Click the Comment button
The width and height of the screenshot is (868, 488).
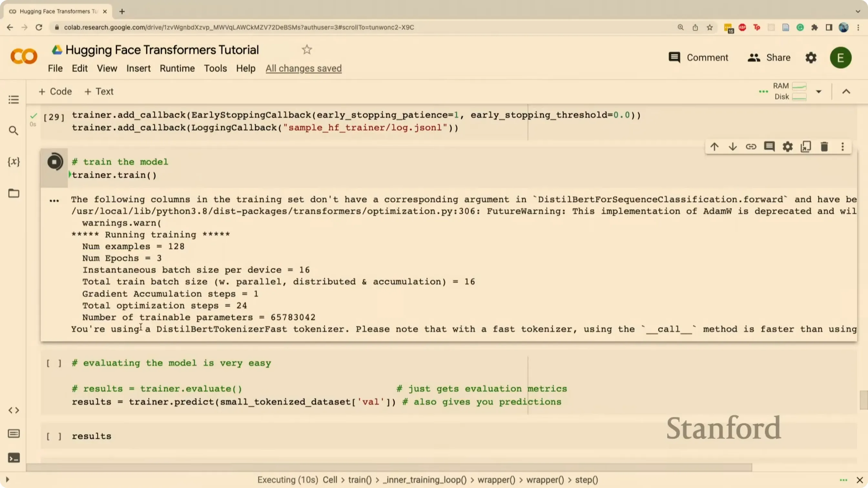[698, 57]
